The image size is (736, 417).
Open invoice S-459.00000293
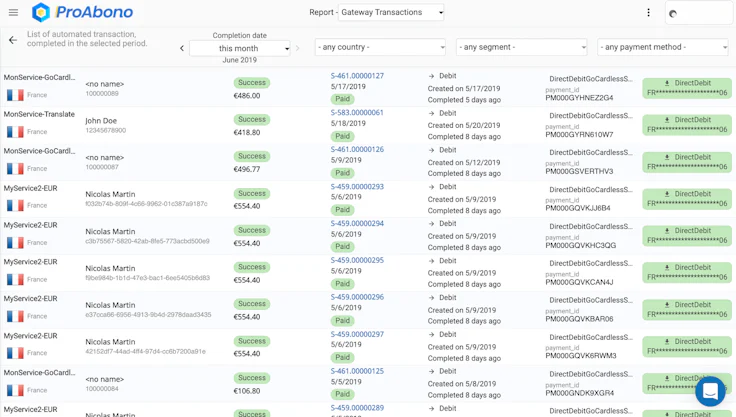pos(357,186)
